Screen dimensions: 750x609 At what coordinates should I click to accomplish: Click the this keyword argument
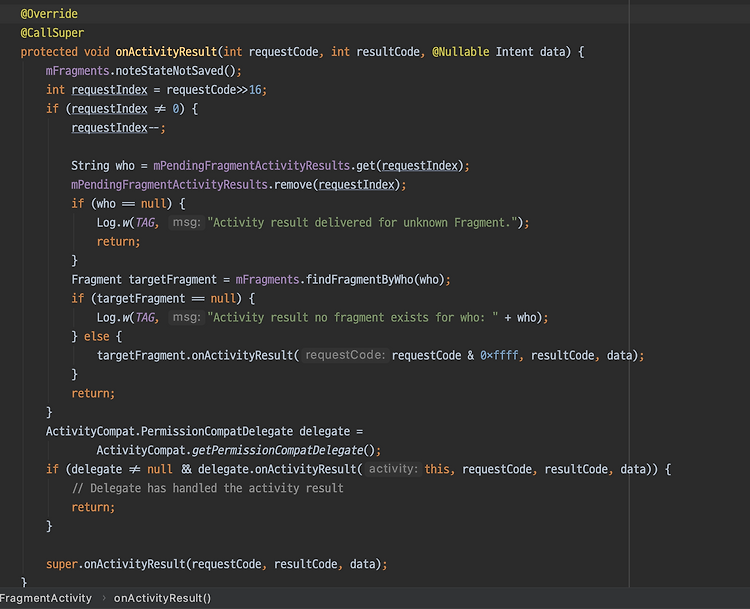(x=437, y=469)
